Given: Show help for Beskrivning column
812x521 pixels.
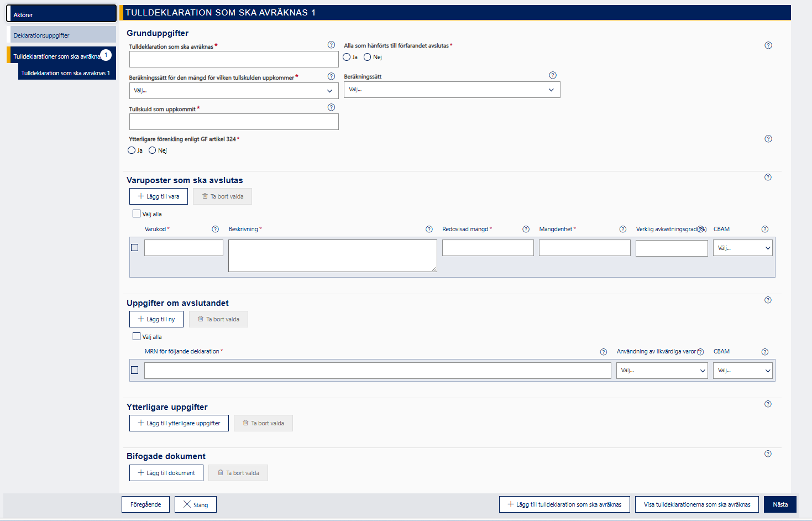Looking at the screenshot, I should point(429,230).
